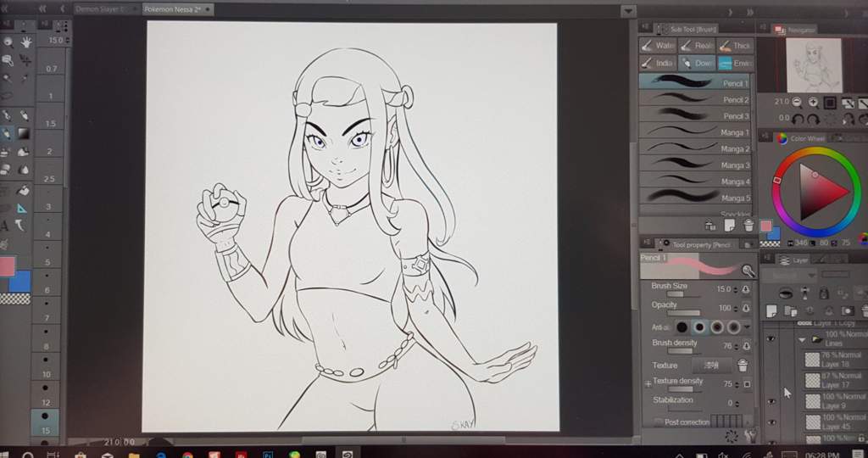The width and height of the screenshot is (868, 458).
Task: Open the sub tool detail wrench-magnifier icon
Action: (x=748, y=271)
